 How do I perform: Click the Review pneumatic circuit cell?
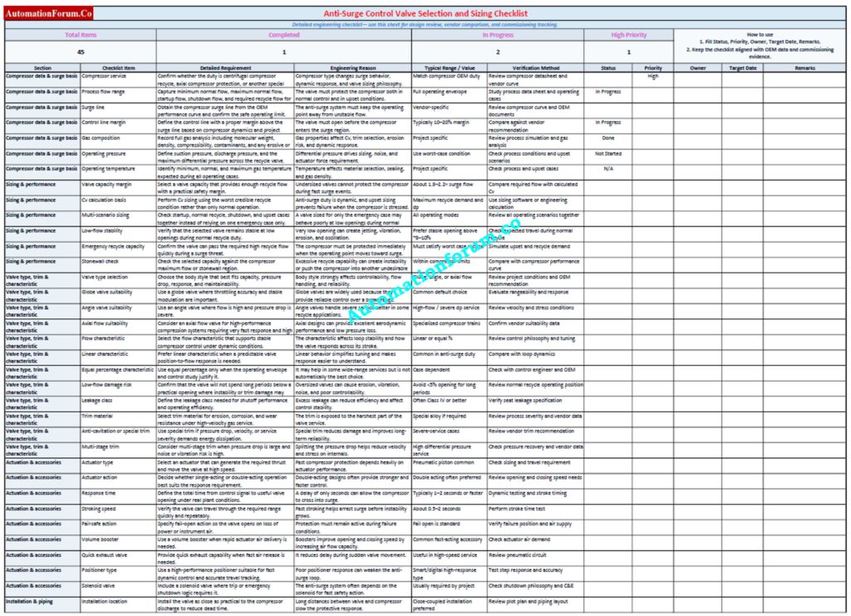(536, 559)
